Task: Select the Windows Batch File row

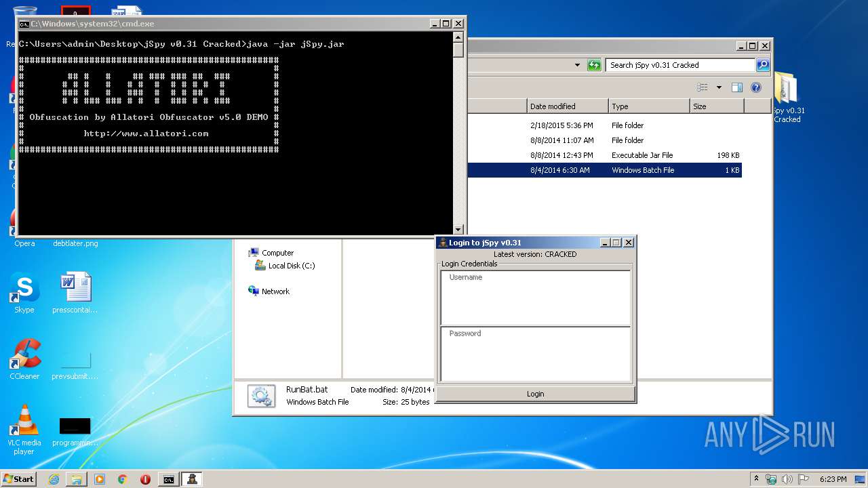Action: click(604, 170)
